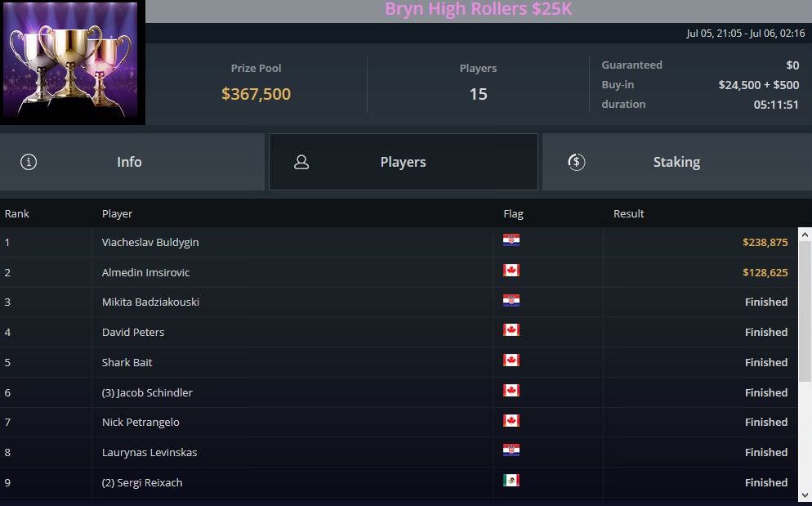Click Almedin Imsirovic's Canada flag icon
The image size is (812, 506).
pos(511,270)
